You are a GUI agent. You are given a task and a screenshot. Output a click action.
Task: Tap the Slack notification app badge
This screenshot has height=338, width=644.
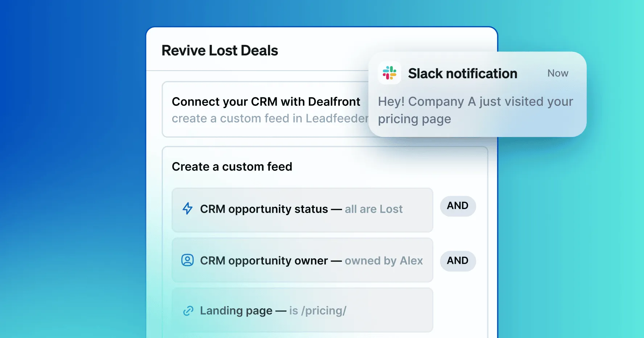389,73
